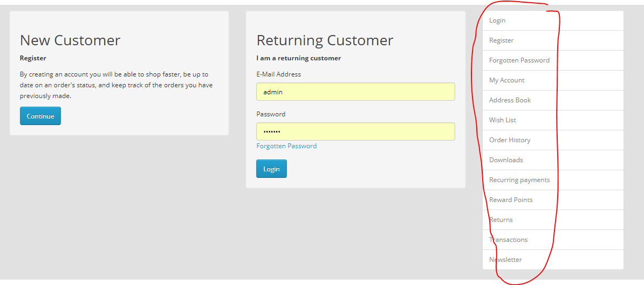644x285 pixels.
Task: Open Transactions sidebar item
Action: [x=553, y=240]
